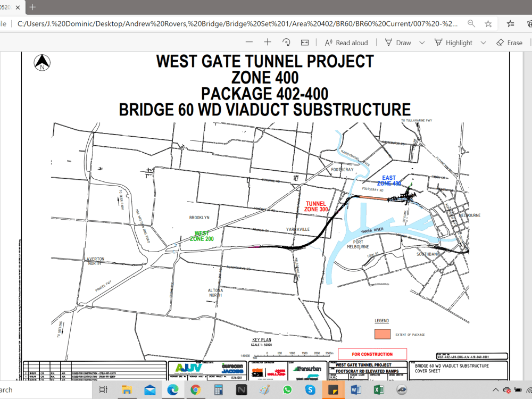
Task: Click the 'YARRAVILLE' suburb label
Action: [x=297, y=229]
